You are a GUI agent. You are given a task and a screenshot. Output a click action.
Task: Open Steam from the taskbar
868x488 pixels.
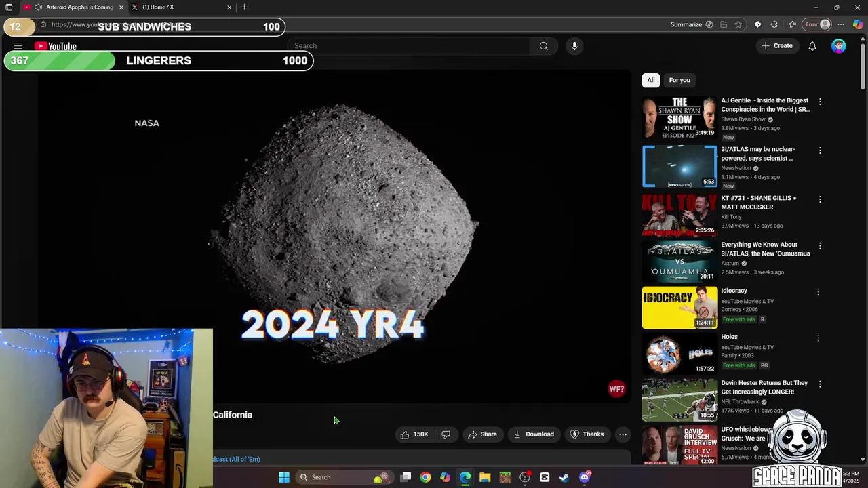(564, 477)
